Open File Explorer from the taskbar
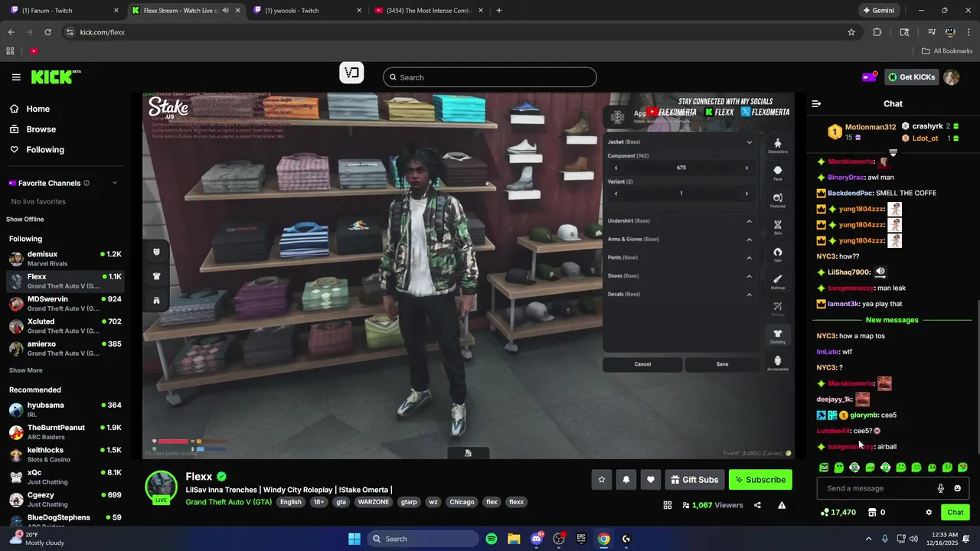This screenshot has height=551, width=980. pyautogui.click(x=514, y=539)
